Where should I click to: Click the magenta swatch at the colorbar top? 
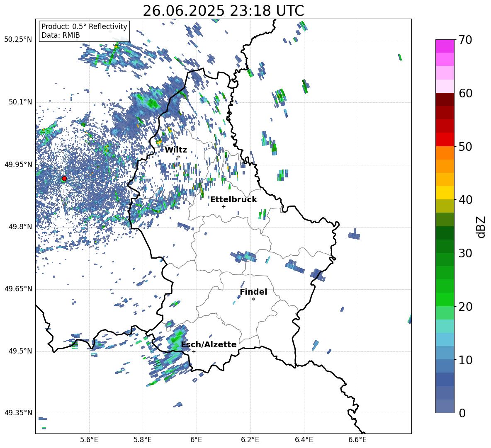click(x=445, y=46)
